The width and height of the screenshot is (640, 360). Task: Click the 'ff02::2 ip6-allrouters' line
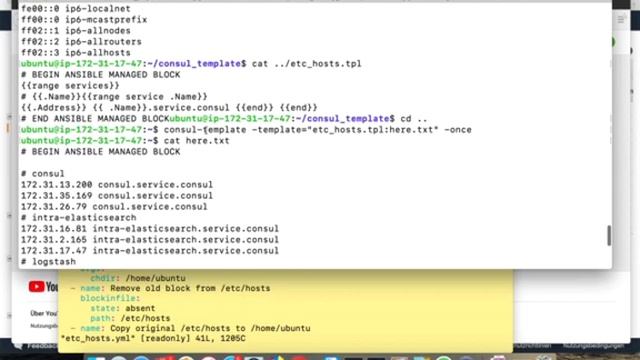coord(81,42)
